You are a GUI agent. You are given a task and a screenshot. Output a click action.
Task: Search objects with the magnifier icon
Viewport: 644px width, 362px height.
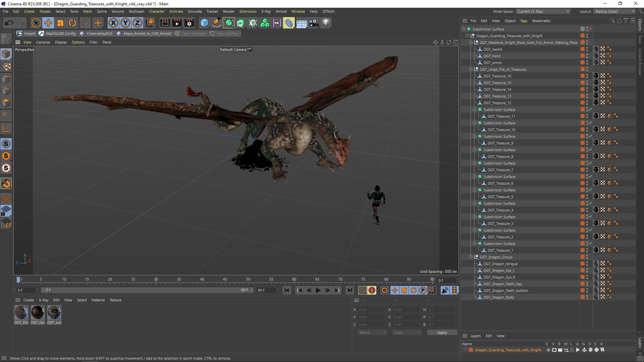(612, 21)
